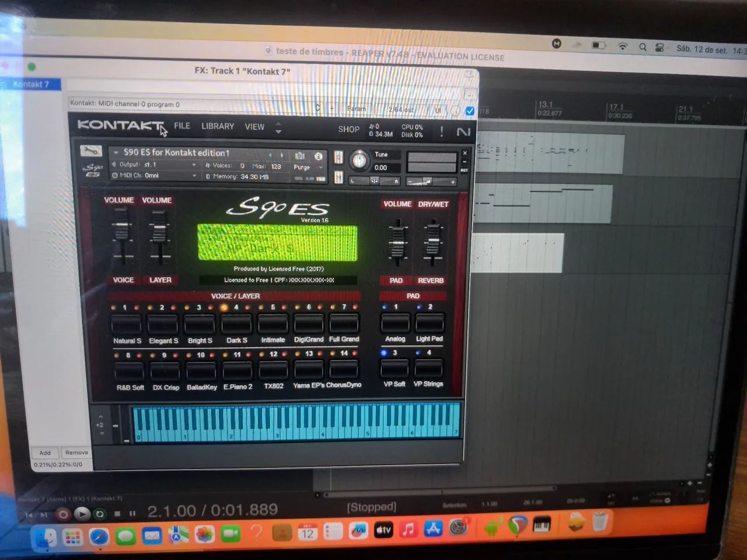The height and width of the screenshot is (560, 747).
Task: Toggle the Repeat loop button in transport
Action: [x=100, y=514]
